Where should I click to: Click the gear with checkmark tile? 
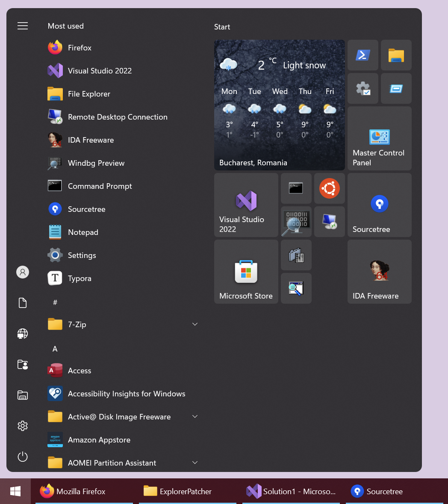363,88
